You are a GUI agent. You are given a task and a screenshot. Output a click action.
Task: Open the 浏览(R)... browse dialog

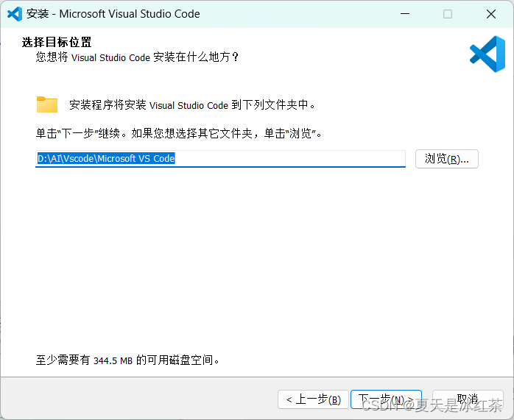[447, 159]
